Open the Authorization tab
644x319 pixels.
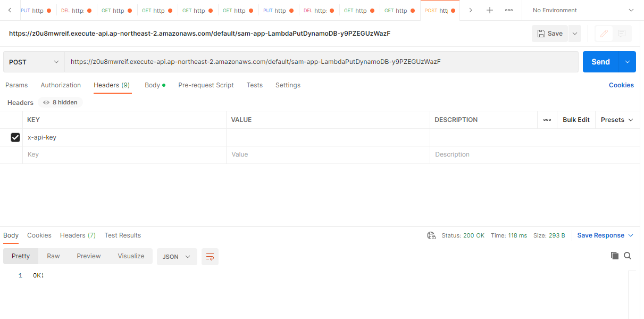click(x=61, y=85)
